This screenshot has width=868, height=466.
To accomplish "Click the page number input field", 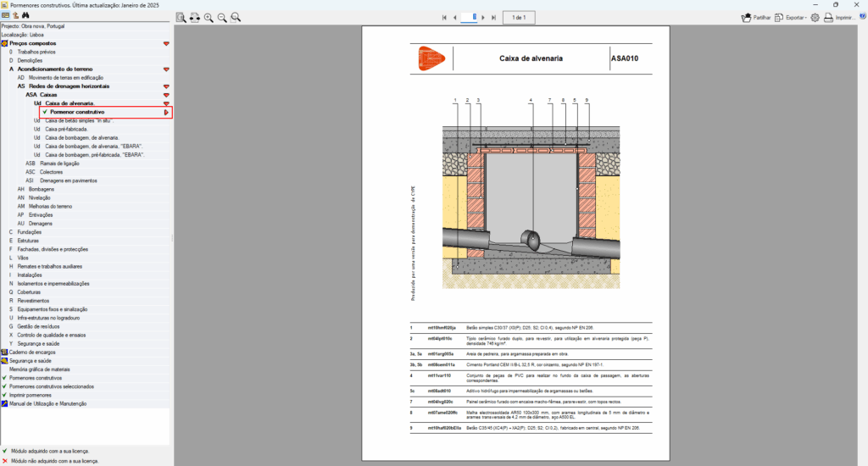I will 469,17.
